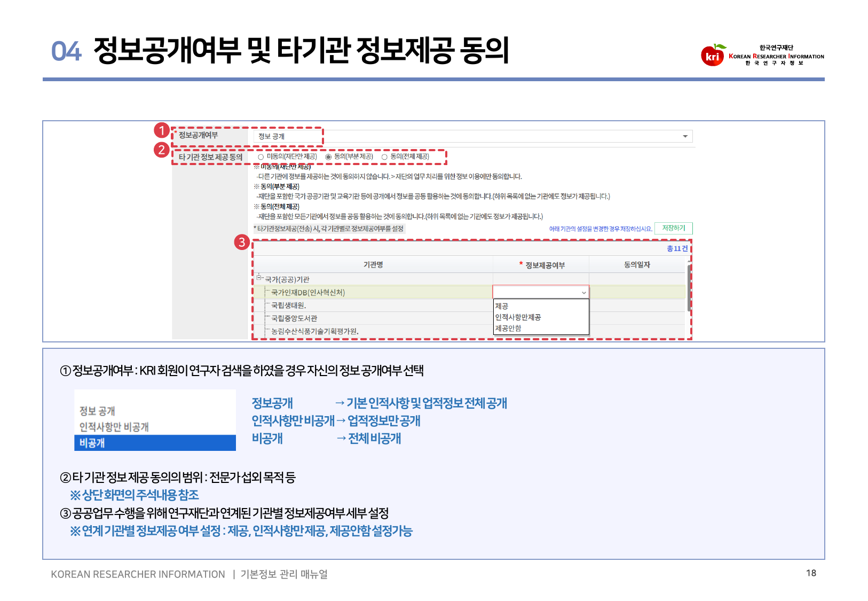Select 동의(전체 제공) radio button
The width and height of the screenshot is (868, 601).
click(384, 157)
